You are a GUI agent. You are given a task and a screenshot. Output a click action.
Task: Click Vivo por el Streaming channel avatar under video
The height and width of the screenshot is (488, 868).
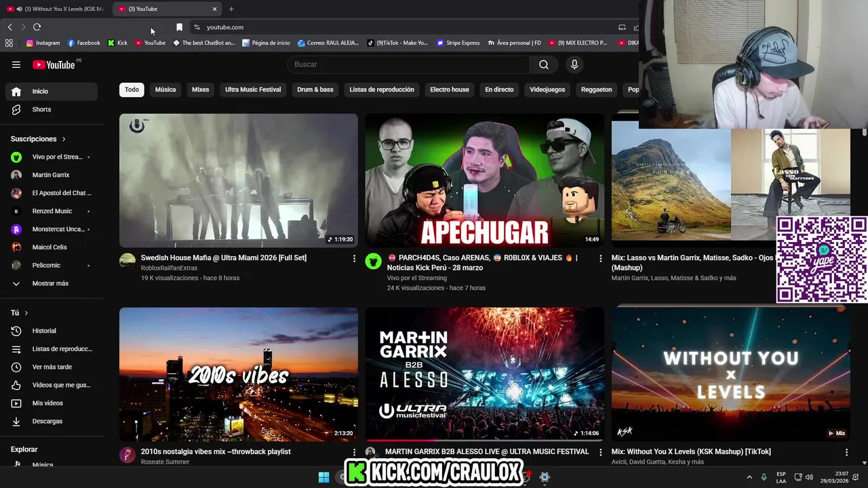[x=374, y=261]
